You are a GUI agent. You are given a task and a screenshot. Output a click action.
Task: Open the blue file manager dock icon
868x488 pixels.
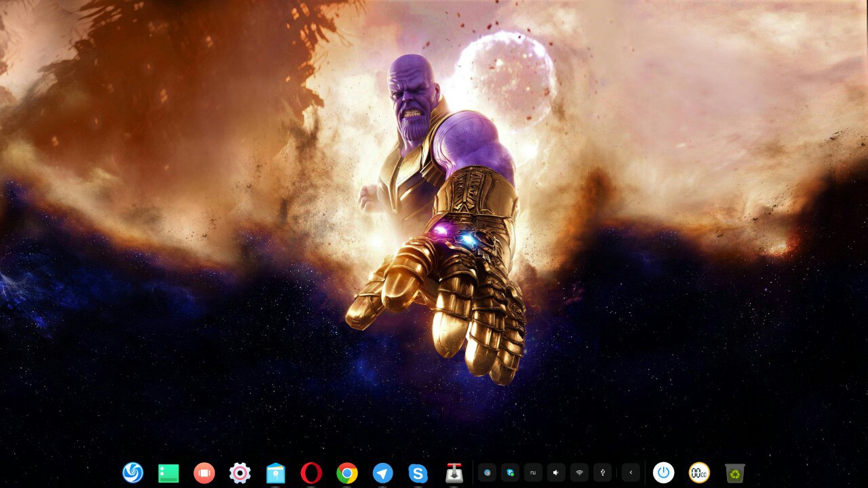pyautogui.click(x=275, y=473)
